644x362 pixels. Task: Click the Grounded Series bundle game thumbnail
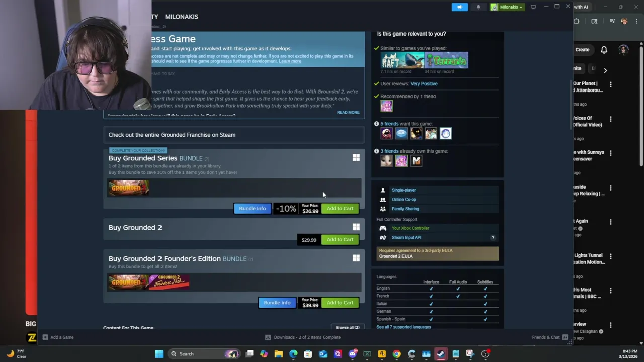tap(128, 188)
